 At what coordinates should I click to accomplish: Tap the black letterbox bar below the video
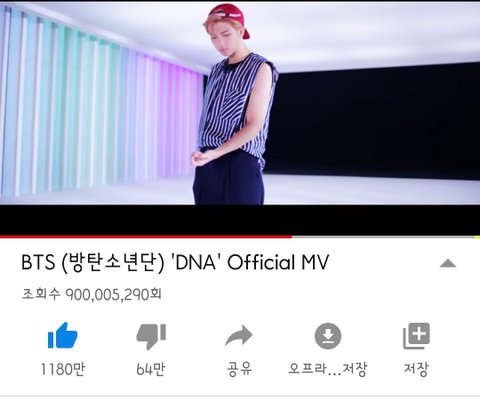(240, 220)
